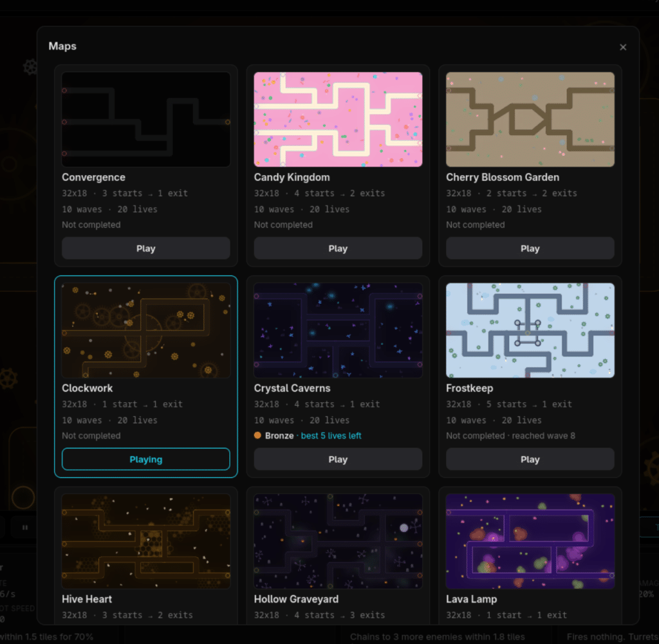
Task: Select the Crystal Caverns map thumbnail
Action: (338, 330)
